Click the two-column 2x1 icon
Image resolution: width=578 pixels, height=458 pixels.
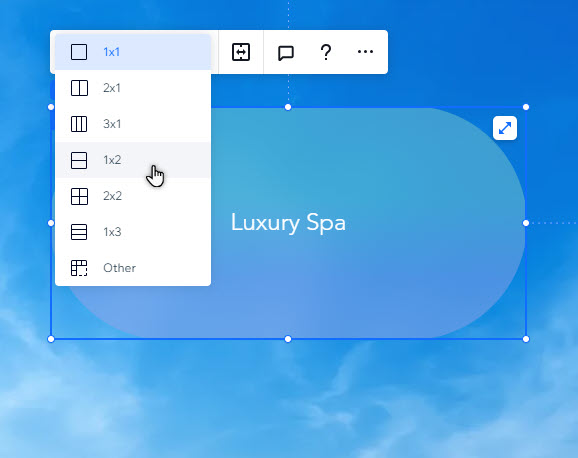click(79, 88)
